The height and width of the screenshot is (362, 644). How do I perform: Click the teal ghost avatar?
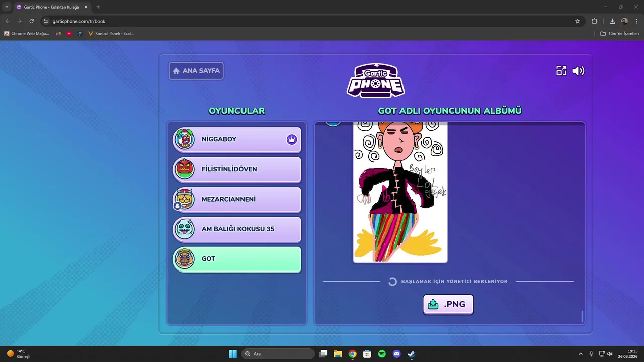click(x=185, y=229)
